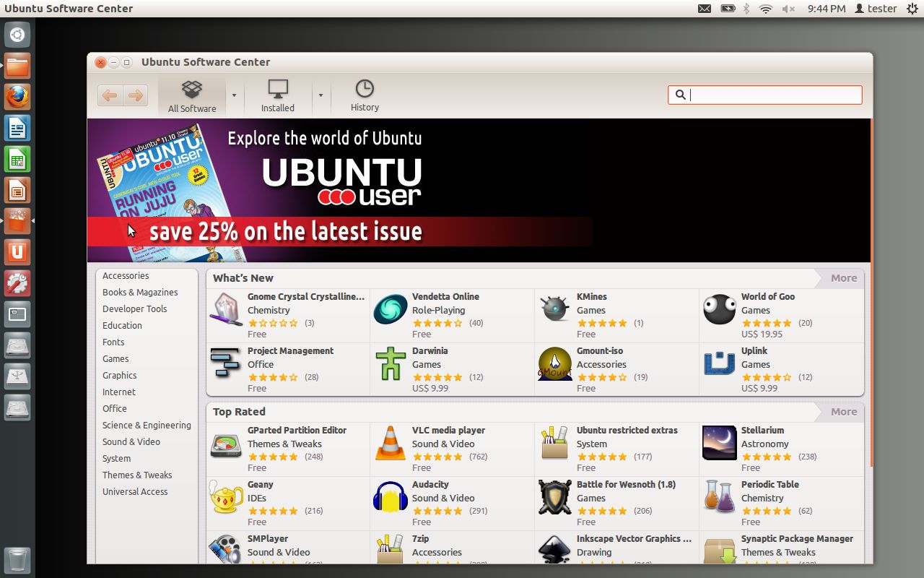Image resolution: width=924 pixels, height=578 pixels.
Task: Select the Universal Access category
Action: 135,492
